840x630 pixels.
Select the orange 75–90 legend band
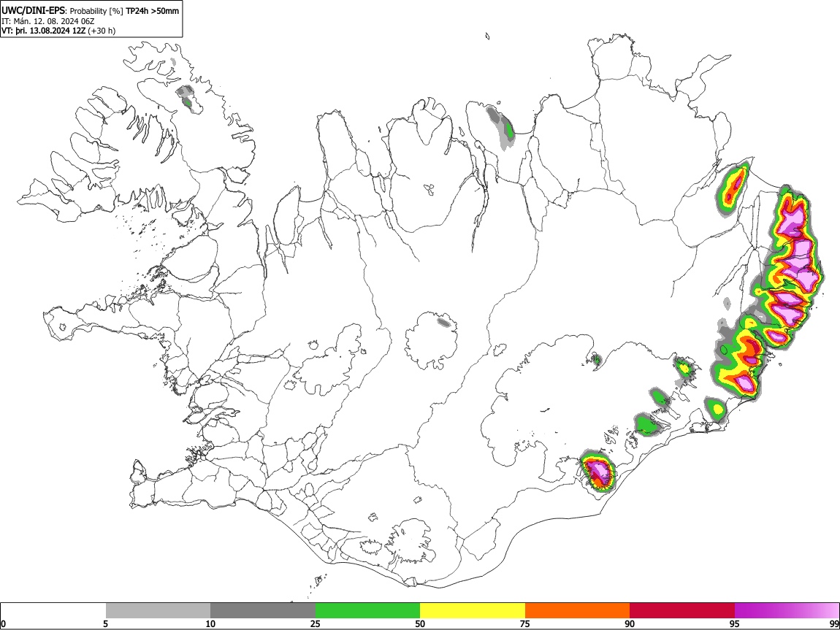(578, 611)
